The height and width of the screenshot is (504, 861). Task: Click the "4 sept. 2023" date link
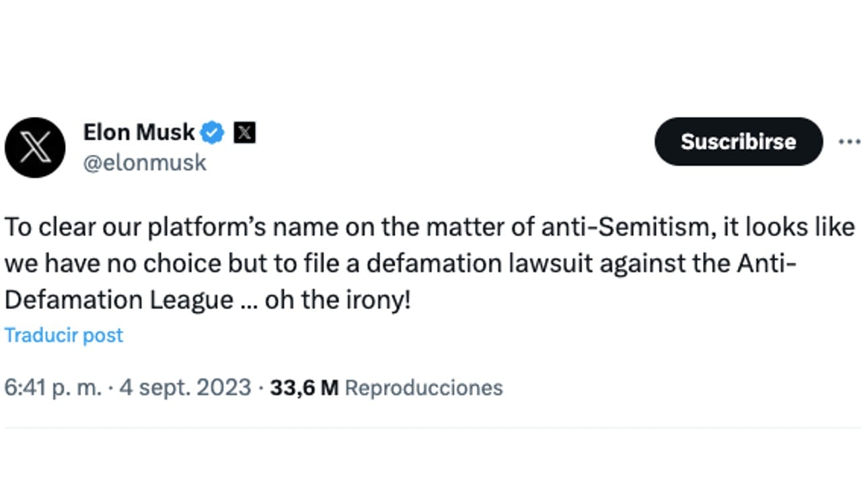coord(184,388)
